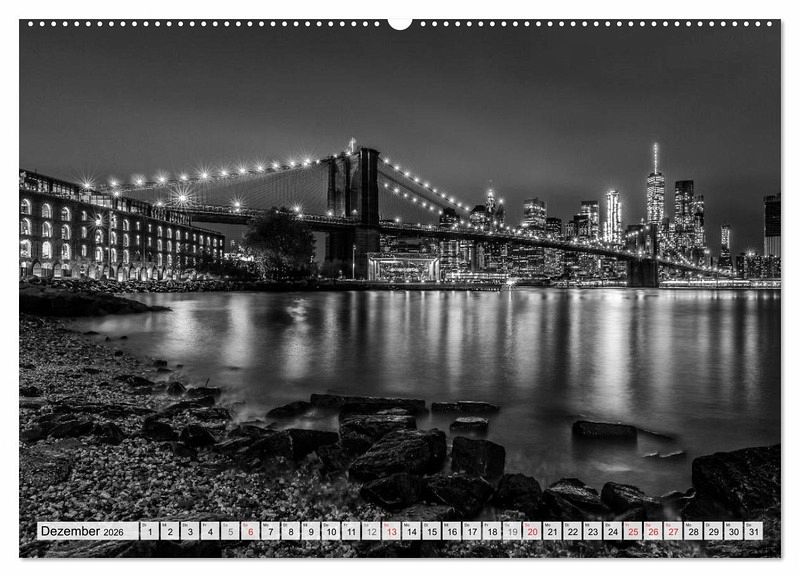
Task: Select day 23 in the calendar strip
Action: (x=593, y=531)
